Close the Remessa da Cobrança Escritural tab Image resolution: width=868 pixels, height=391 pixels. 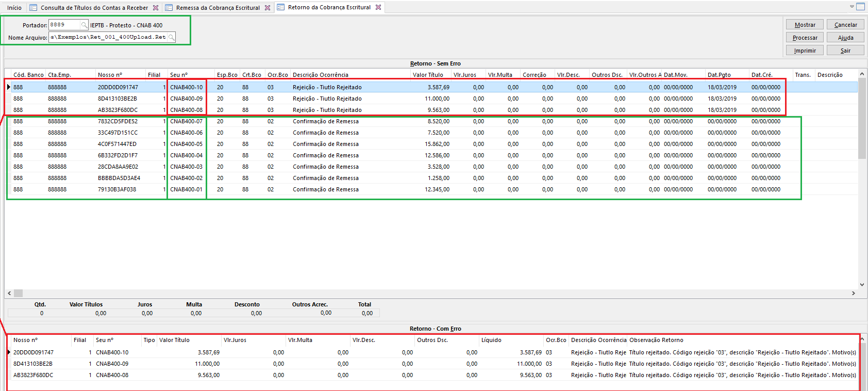click(x=268, y=8)
